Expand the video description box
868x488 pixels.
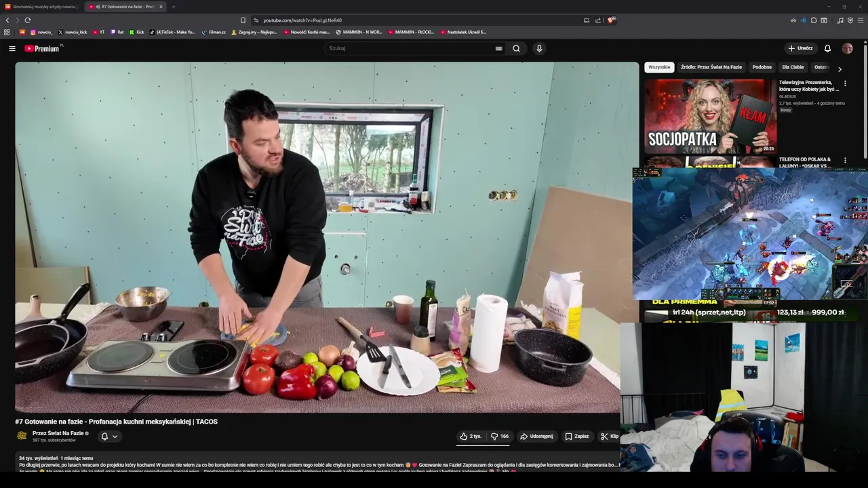tap(317, 462)
